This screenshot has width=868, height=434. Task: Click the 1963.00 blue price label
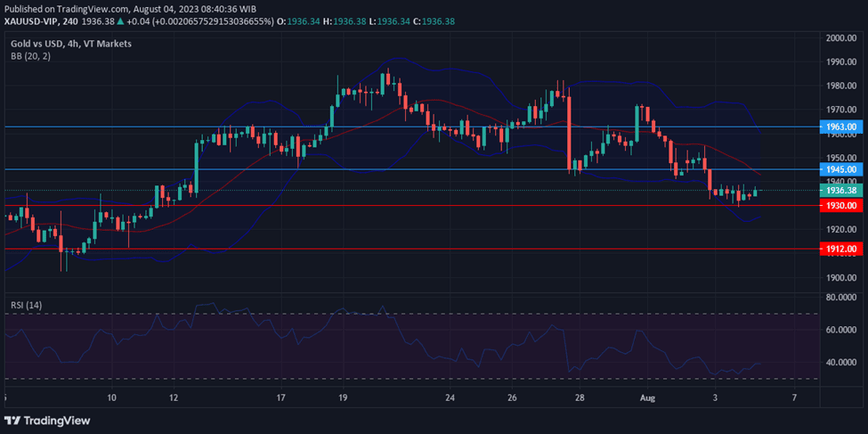(840, 127)
